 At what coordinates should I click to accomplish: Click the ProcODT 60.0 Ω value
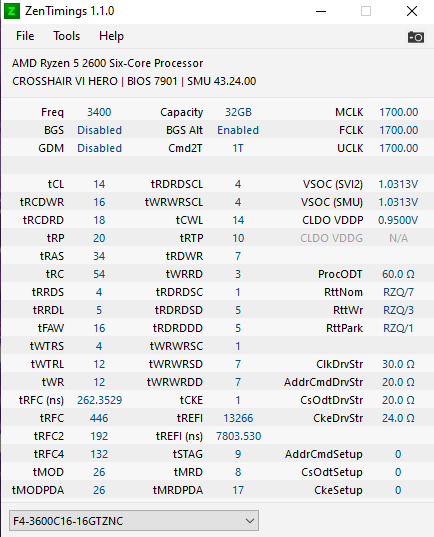click(398, 274)
